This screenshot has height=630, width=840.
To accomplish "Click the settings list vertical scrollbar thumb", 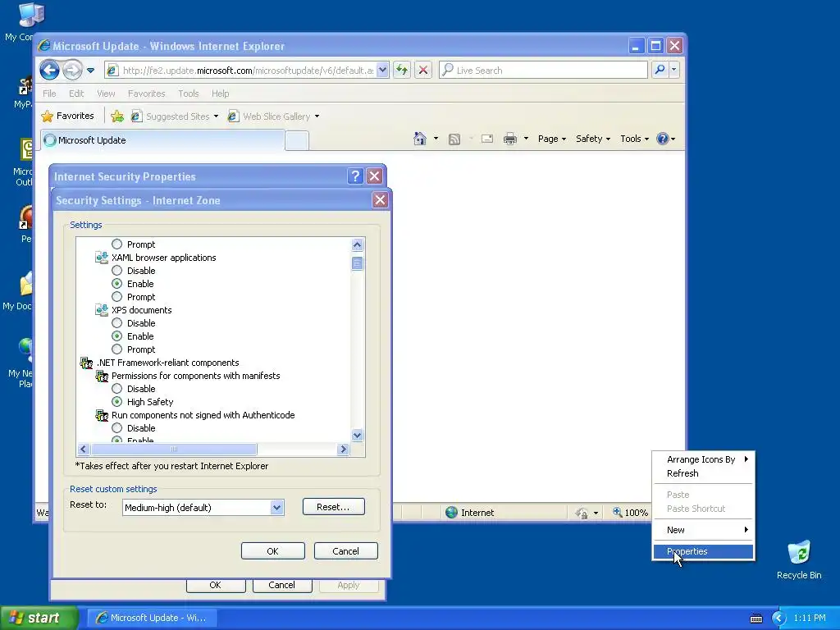I will 358,263.
